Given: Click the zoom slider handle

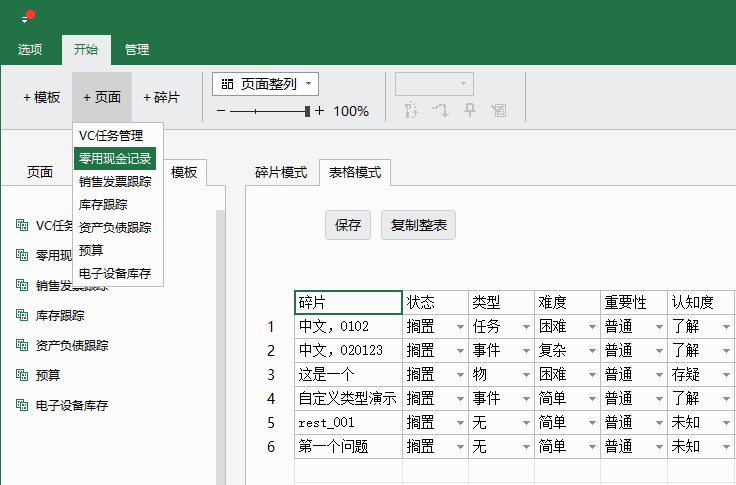Looking at the screenshot, I should [x=308, y=111].
